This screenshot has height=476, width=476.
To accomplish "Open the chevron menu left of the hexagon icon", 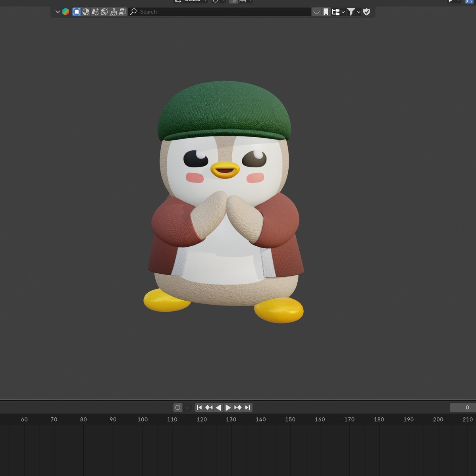I will pyautogui.click(x=58, y=12).
